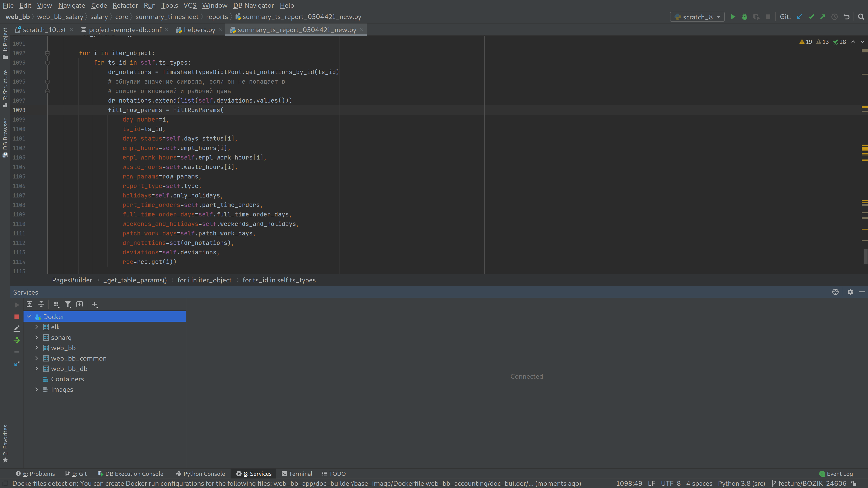Toggle the Structure tool window
This screenshot has width=868, height=488.
pos(5,89)
